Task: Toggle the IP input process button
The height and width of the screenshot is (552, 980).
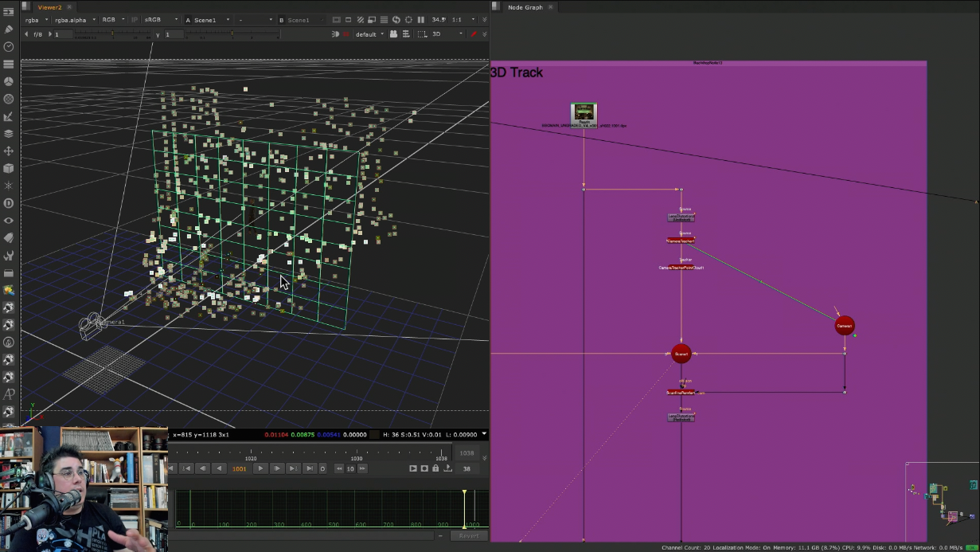Action: coord(135,20)
